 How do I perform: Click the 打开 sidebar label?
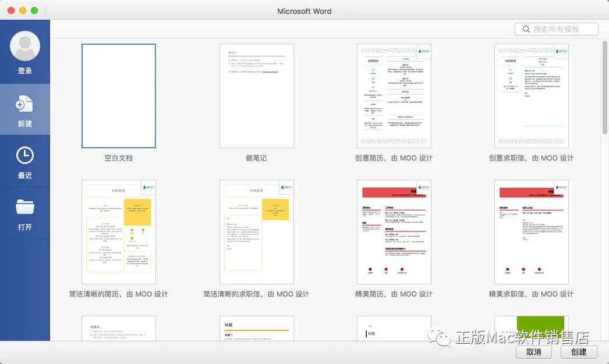coord(25,227)
